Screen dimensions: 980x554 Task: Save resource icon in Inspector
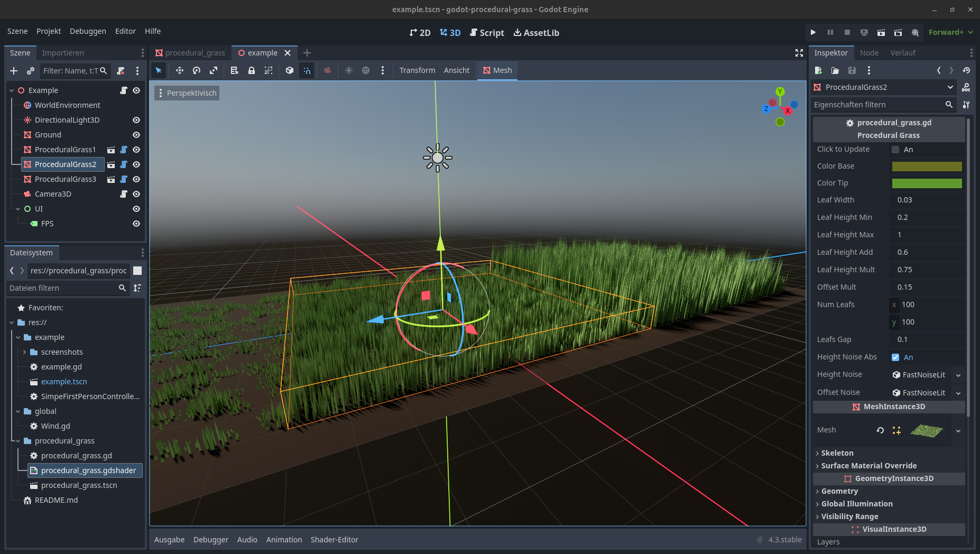[852, 70]
